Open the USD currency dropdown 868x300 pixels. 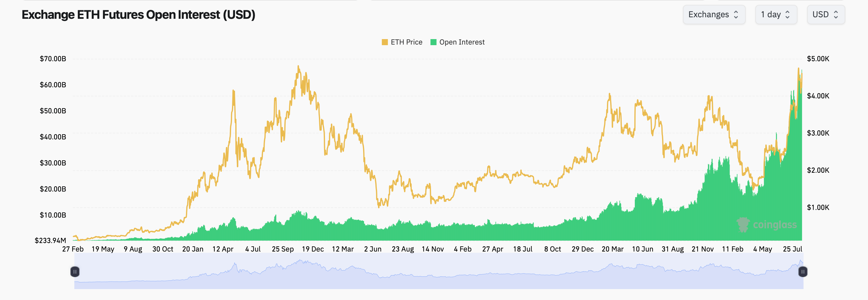826,15
